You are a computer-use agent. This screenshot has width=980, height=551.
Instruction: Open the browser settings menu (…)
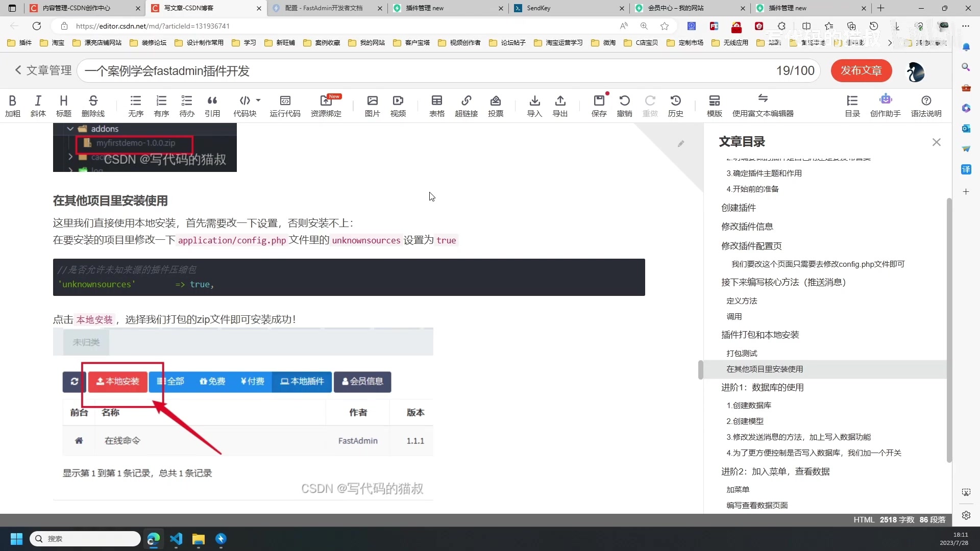tap(966, 26)
